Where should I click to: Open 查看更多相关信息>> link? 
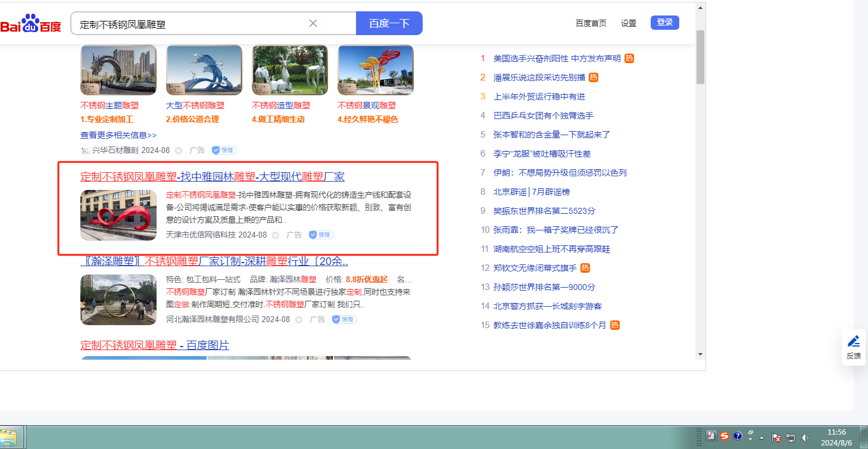(118, 135)
